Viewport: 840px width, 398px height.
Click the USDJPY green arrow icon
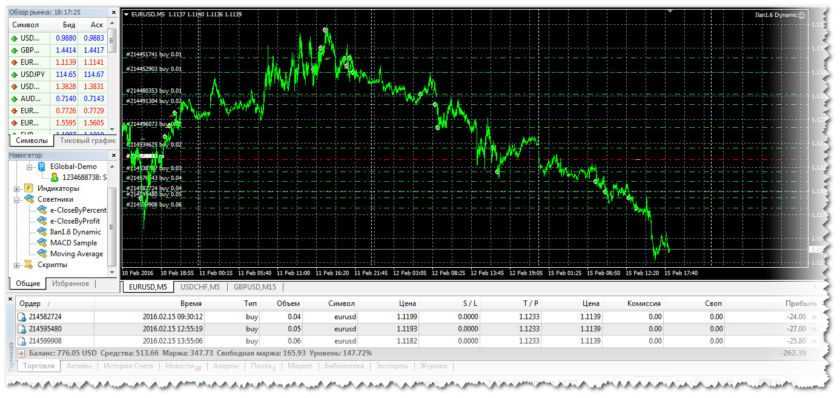click(14, 74)
